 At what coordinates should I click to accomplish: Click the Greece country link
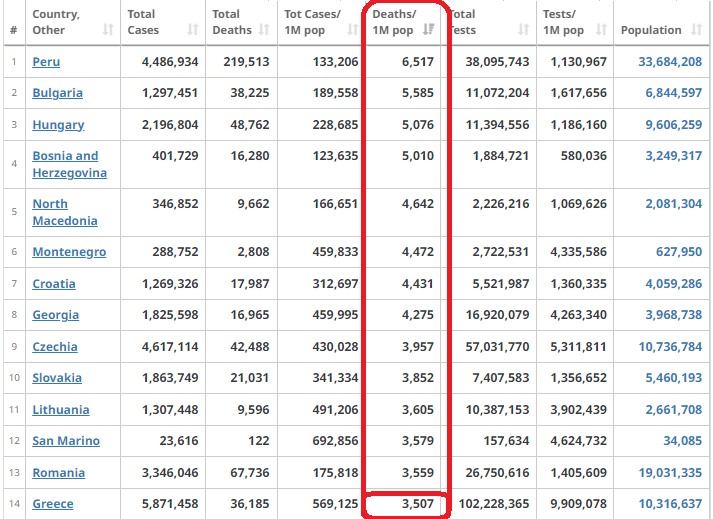pyautogui.click(x=52, y=504)
